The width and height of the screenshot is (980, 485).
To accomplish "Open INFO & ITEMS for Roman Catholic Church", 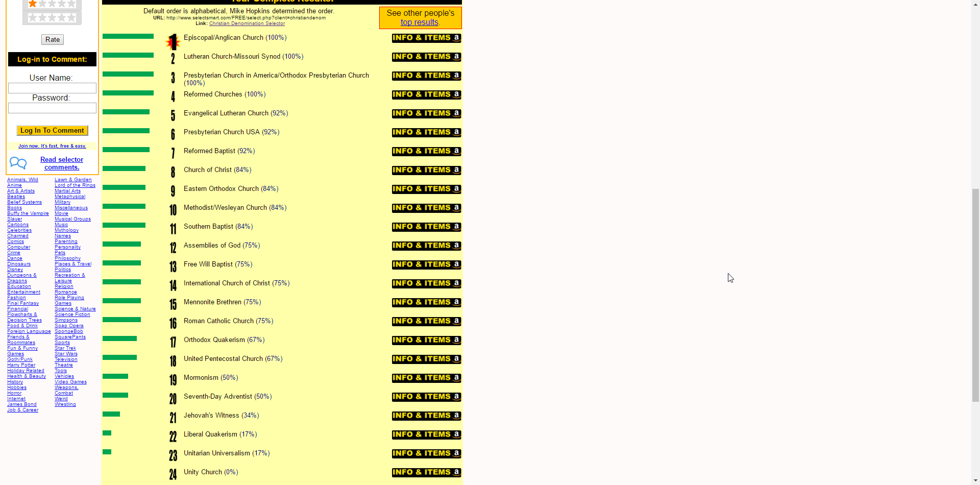I will [426, 321].
